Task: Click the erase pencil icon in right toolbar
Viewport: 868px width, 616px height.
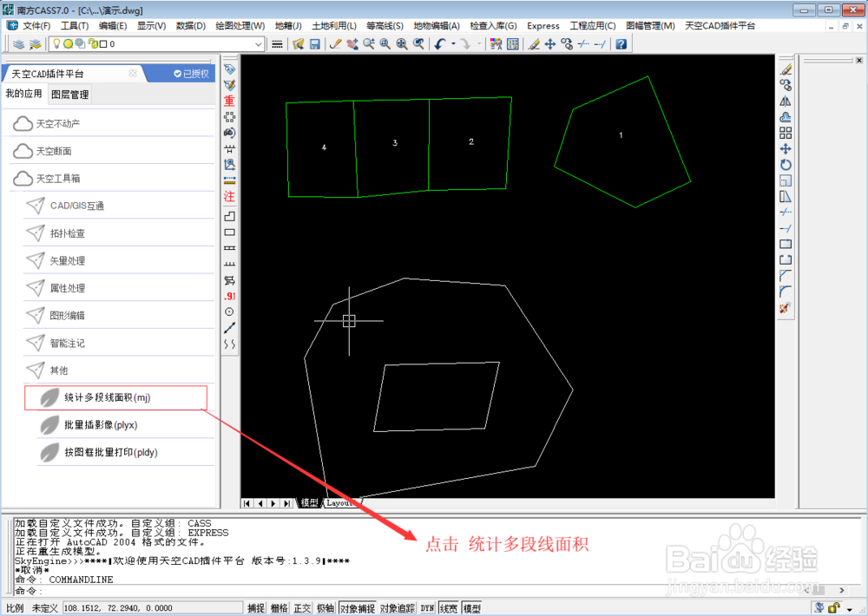Action: click(x=786, y=69)
